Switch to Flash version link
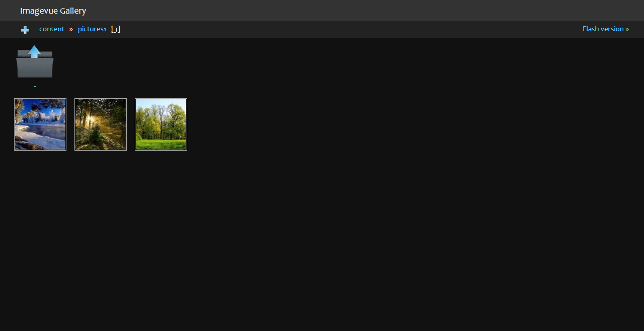Image resolution: width=644 pixels, height=331 pixels. click(x=606, y=29)
